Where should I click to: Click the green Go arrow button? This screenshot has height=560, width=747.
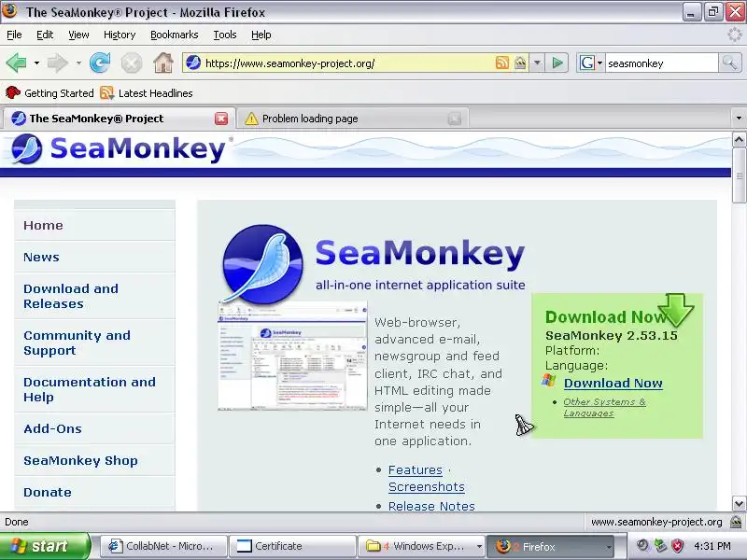pyautogui.click(x=557, y=63)
